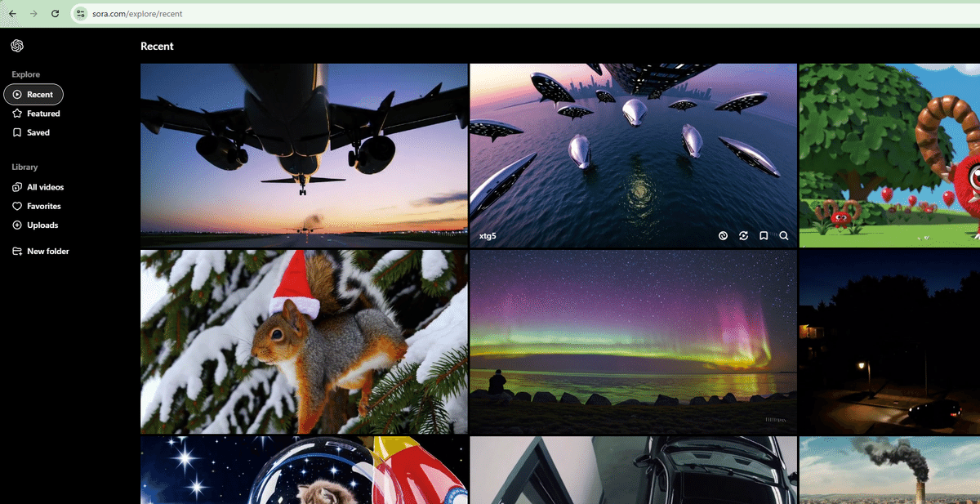Click the Explore section label
980x504 pixels.
point(25,74)
